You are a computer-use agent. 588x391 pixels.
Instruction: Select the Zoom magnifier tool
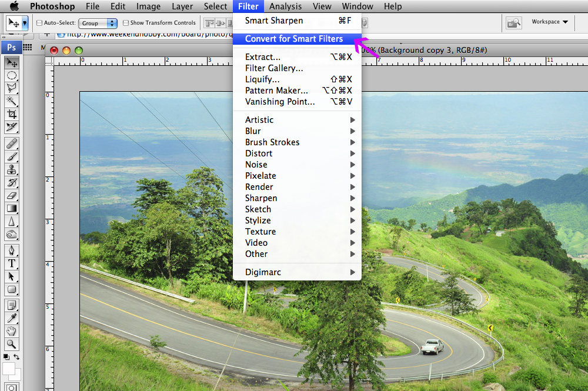coord(12,344)
